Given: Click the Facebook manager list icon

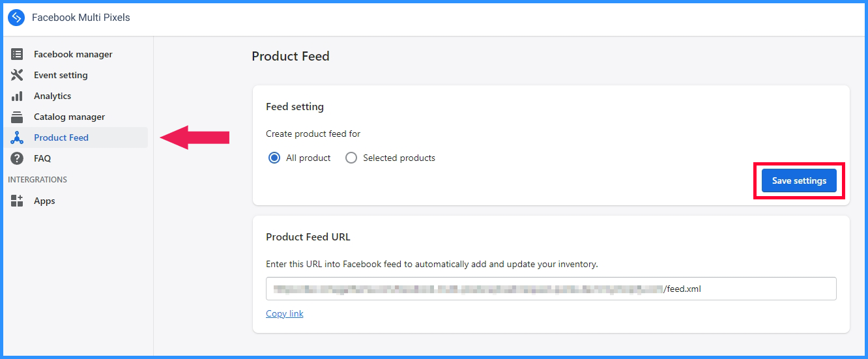Looking at the screenshot, I should [17, 54].
